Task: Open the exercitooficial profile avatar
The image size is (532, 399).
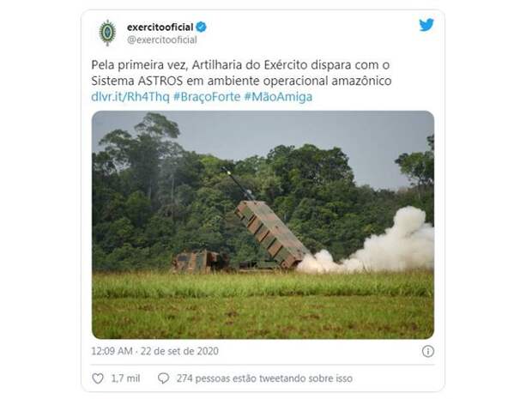Action: pos(107,33)
